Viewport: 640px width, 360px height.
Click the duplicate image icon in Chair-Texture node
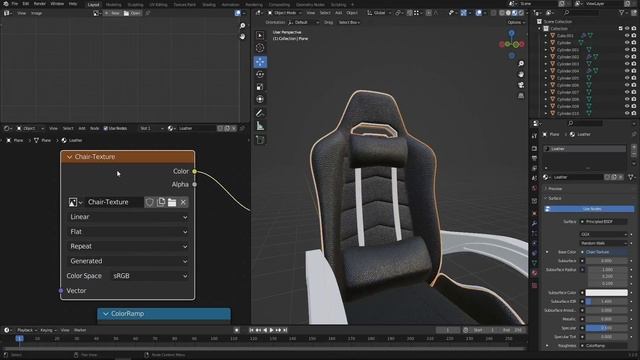tap(161, 202)
